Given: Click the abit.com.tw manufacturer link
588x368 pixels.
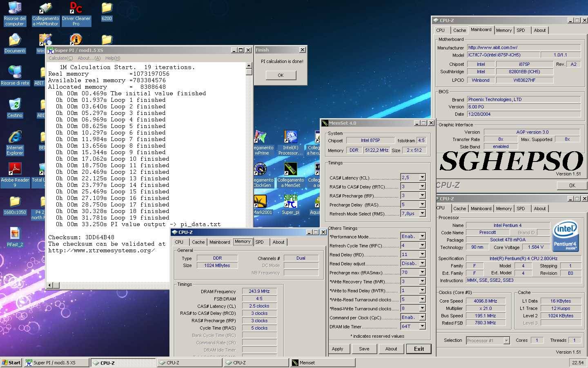Looking at the screenshot, I should (524, 47).
